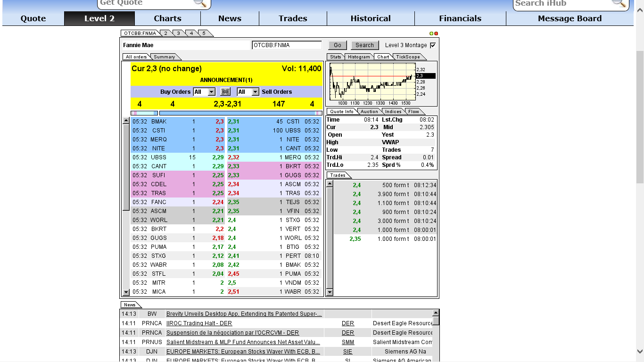The image size is (644, 362).
Task: Go to the Charts navigation tab
Action: (x=167, y=18)
